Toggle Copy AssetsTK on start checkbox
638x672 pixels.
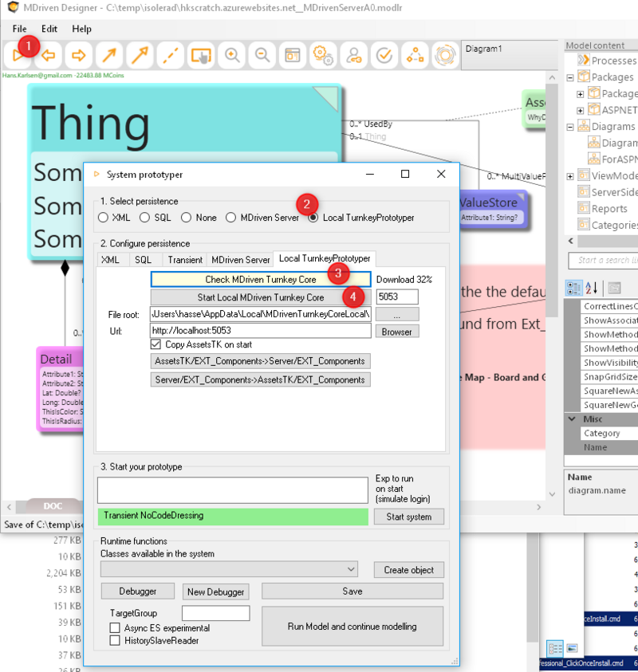pos(156,344)
